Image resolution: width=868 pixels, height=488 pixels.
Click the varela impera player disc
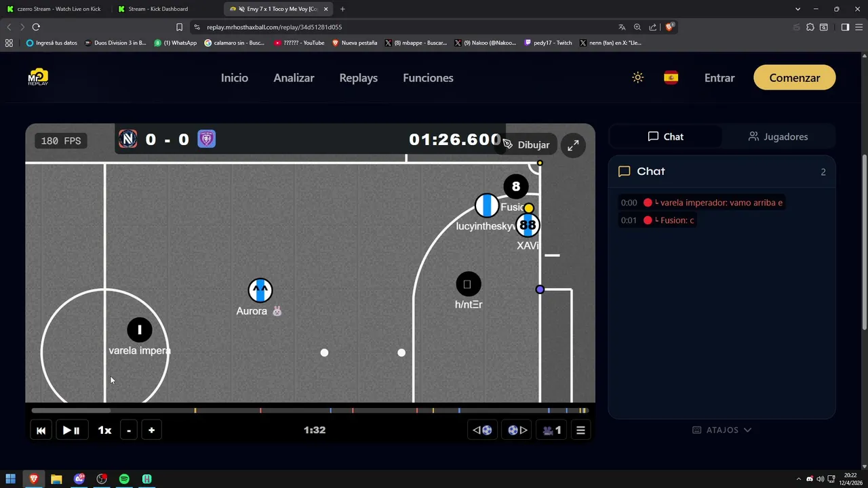coord(140,330)
